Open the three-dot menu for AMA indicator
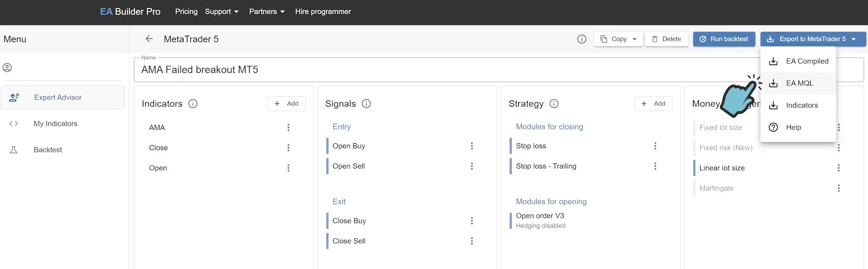The width and height of the screenshot is (868, 269). pos(289,128)
